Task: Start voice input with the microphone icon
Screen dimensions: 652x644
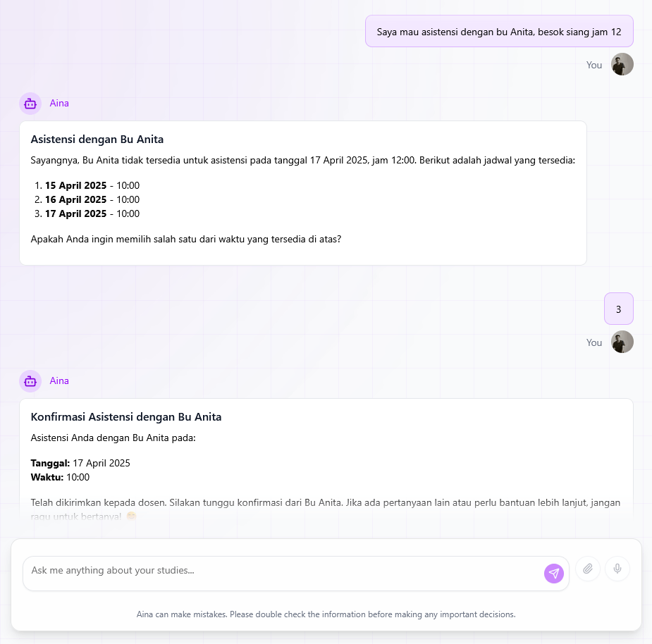Action: coord(617,569)
